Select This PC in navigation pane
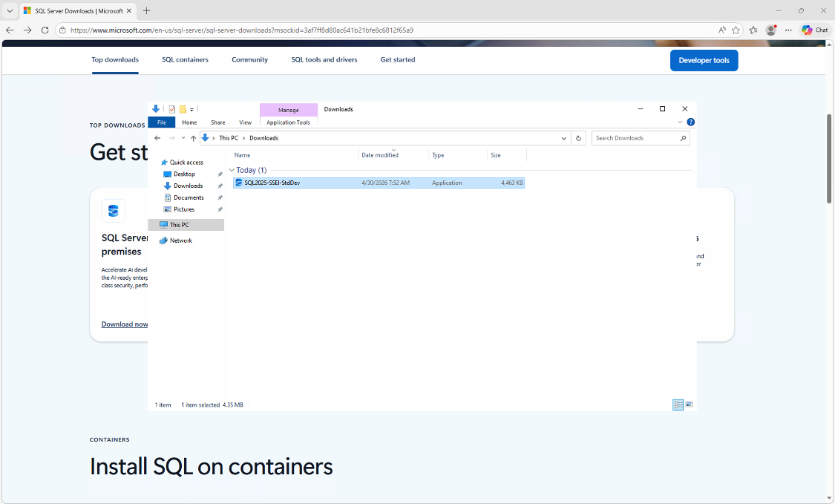The width and height of the screenshot is (835, 504). click(x=186, y=225)
